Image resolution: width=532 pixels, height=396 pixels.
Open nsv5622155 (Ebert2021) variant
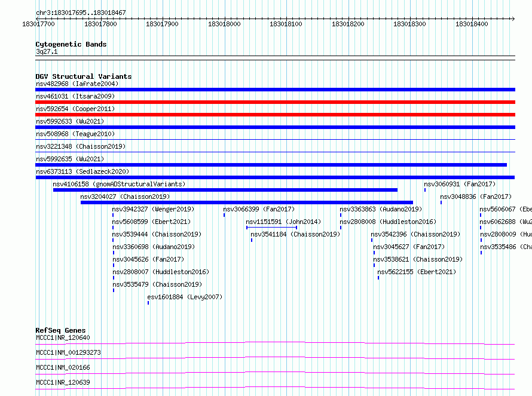[417, 272]
